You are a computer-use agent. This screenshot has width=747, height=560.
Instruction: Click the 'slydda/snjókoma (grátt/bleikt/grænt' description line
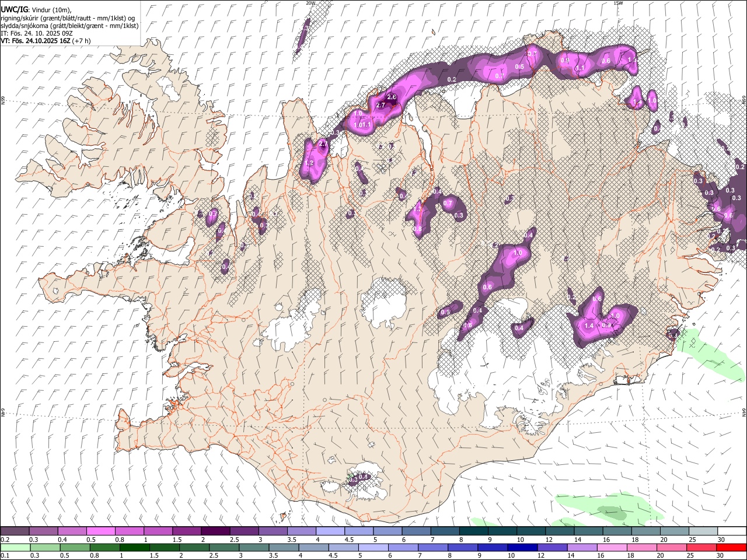69,26
